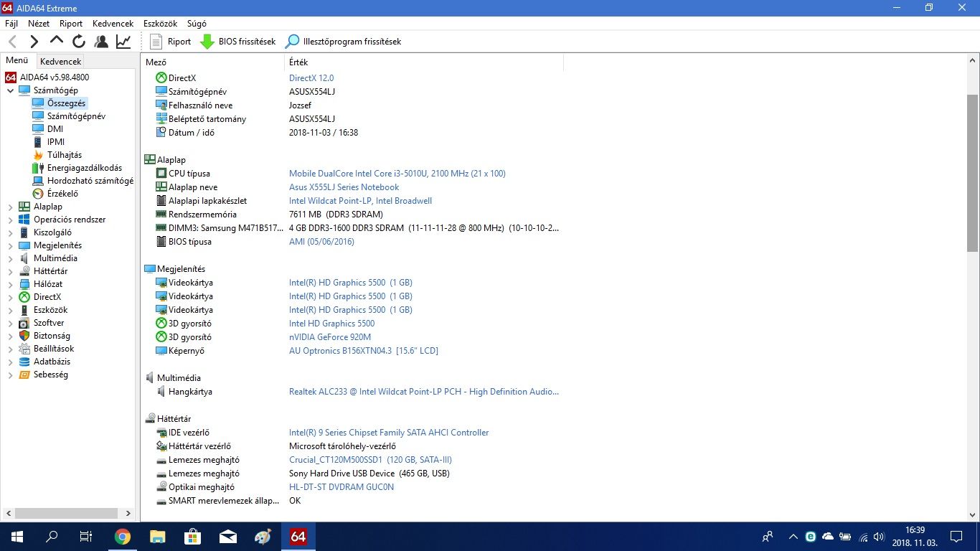Viewport: 980px width, 551px height.
Task: Click Illesztőprogram frissítések toolbar button
Action: click(x=344, y=42)
